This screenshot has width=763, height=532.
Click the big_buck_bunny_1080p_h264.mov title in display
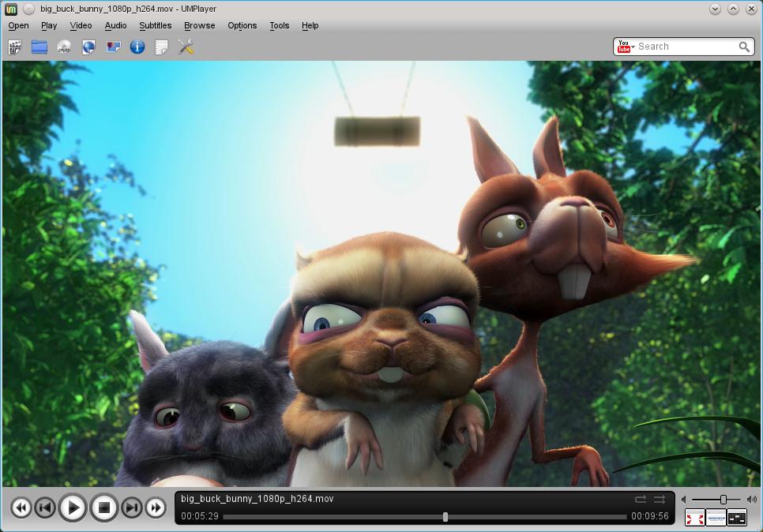tap(257, 498)
